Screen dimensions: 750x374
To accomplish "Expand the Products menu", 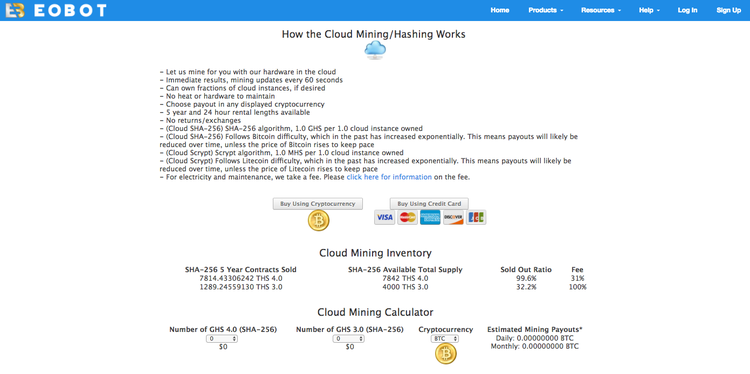I will [x=546, y=10].
